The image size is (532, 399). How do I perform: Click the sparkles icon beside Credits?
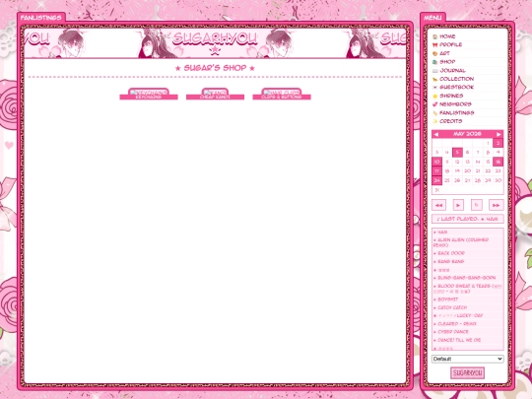pyautogui.click(x=435, y=121)
